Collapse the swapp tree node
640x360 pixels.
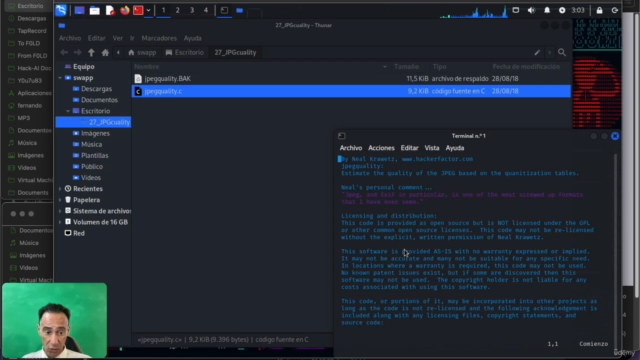(60, 78)
